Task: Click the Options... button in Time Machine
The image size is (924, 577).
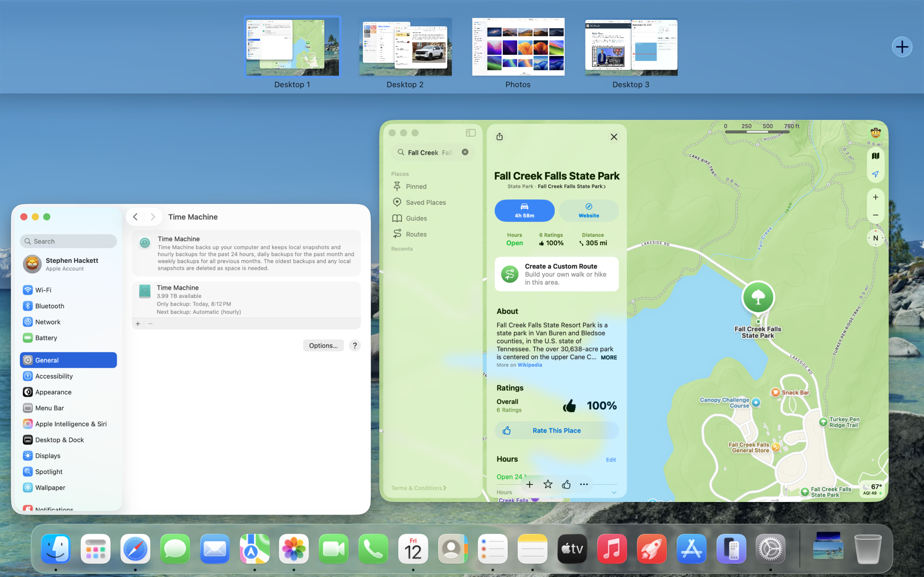Action: (323, 345)
